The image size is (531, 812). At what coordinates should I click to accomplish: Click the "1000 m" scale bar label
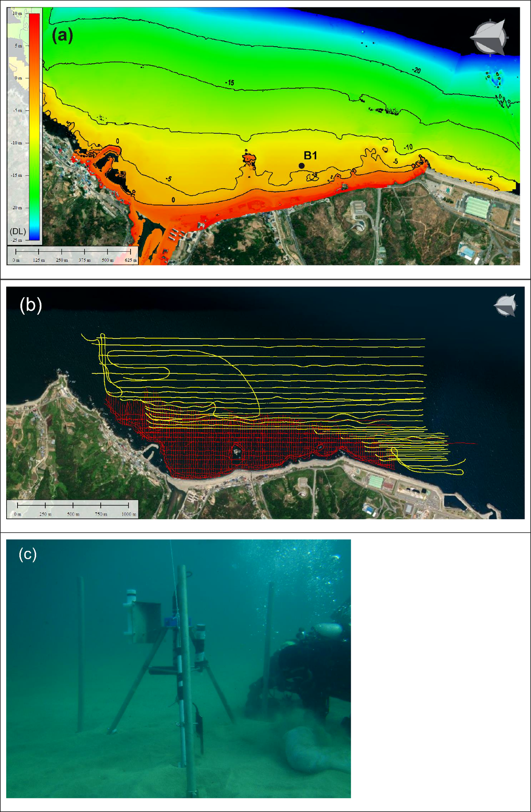(x=129, y=514)
